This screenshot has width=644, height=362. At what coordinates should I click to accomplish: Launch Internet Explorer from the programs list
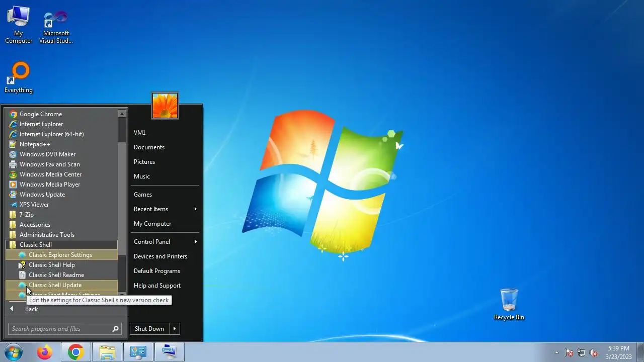click(61, 124)
